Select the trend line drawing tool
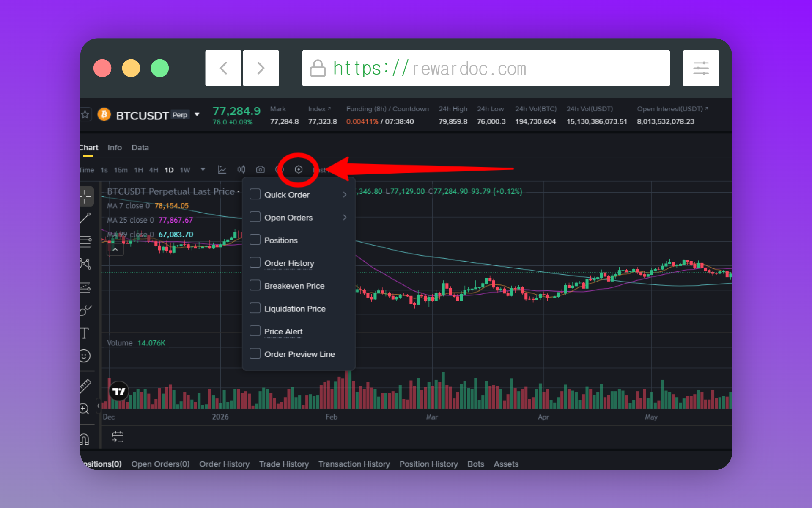The image size is (812, 508). 85,218
